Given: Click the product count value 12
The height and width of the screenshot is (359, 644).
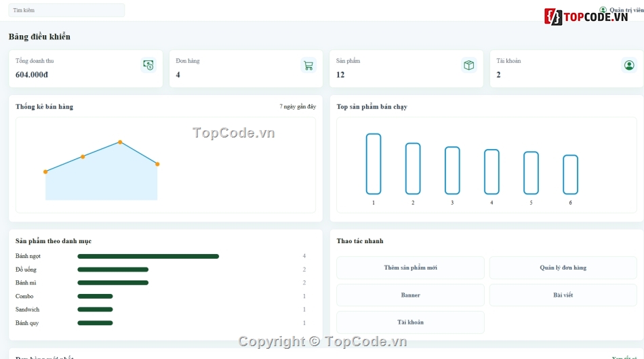Looking at the screenshot, I should pyautogui.click(x=340, y=75).
